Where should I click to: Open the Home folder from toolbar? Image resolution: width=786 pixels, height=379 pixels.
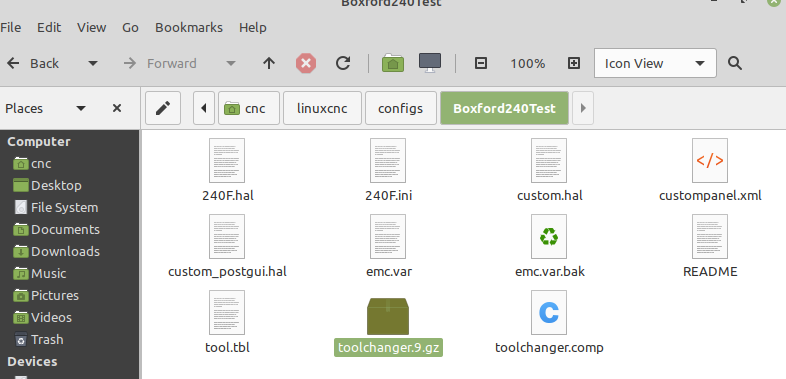click(393, 63)
